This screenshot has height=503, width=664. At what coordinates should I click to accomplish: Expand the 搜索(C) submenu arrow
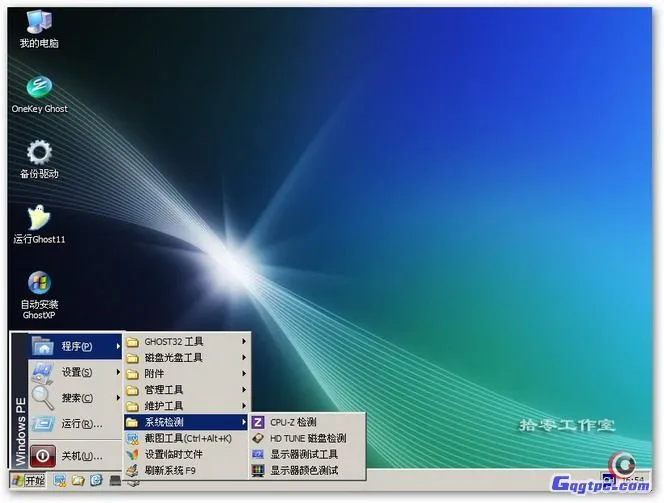118,398
